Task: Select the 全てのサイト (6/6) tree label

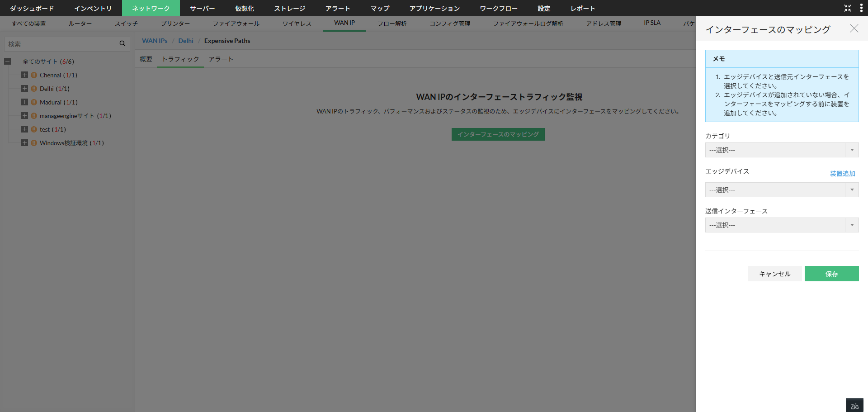Action: (x=48, y=62)
